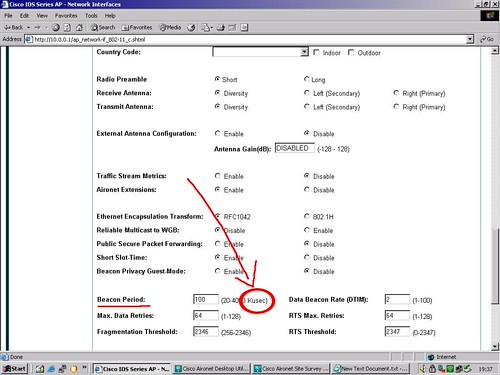The width and height of the screenshot is (500, 375).
Task: Click the Beacon Period input field
Action: tap(206, 299)
